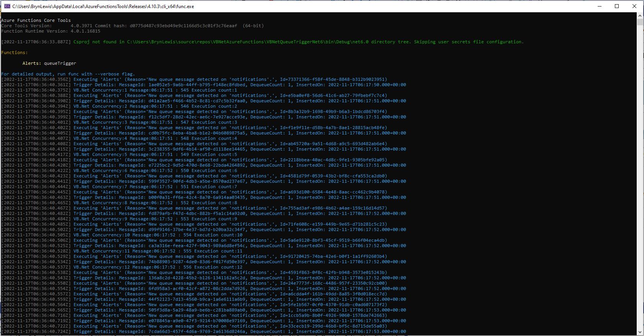
Task: Click the green 'Csproj not found' warning
Action: (x=298, y=42)
